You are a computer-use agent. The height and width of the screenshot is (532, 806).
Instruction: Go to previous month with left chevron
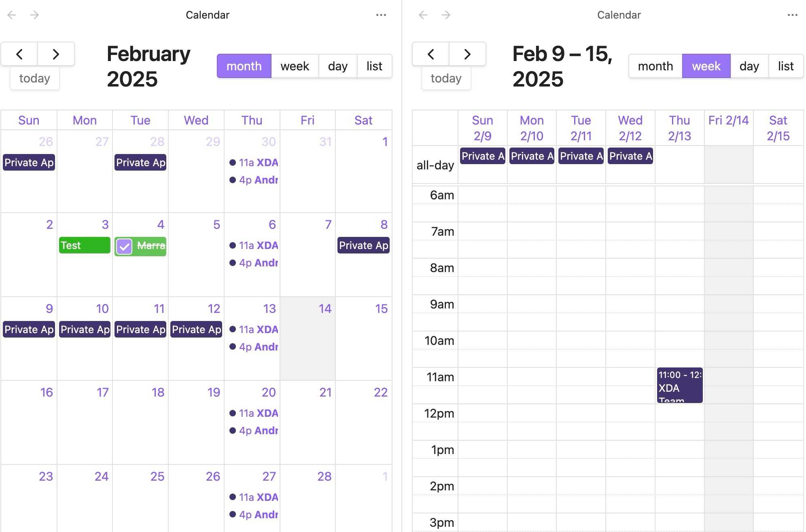coord(19,54)
